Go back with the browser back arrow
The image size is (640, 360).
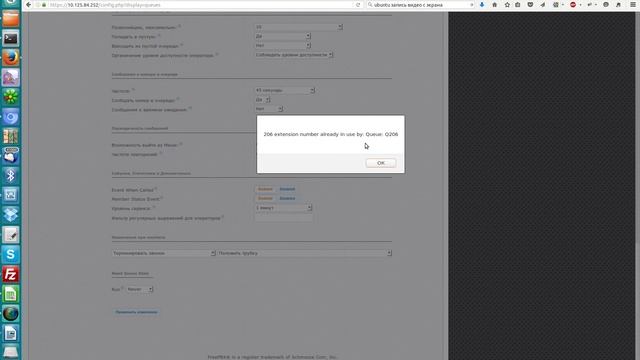click(28, 4)
